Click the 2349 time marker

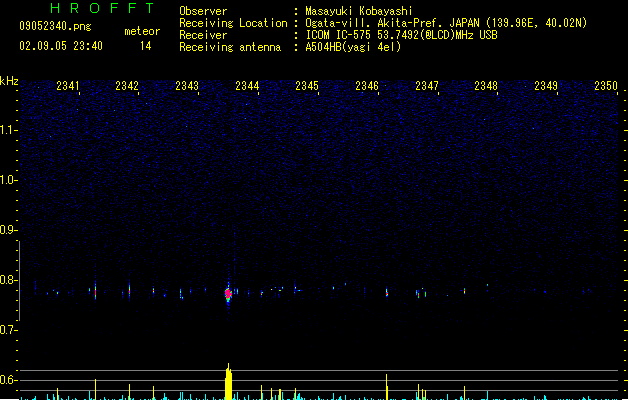pyautogui.click(x=546, y=86)
